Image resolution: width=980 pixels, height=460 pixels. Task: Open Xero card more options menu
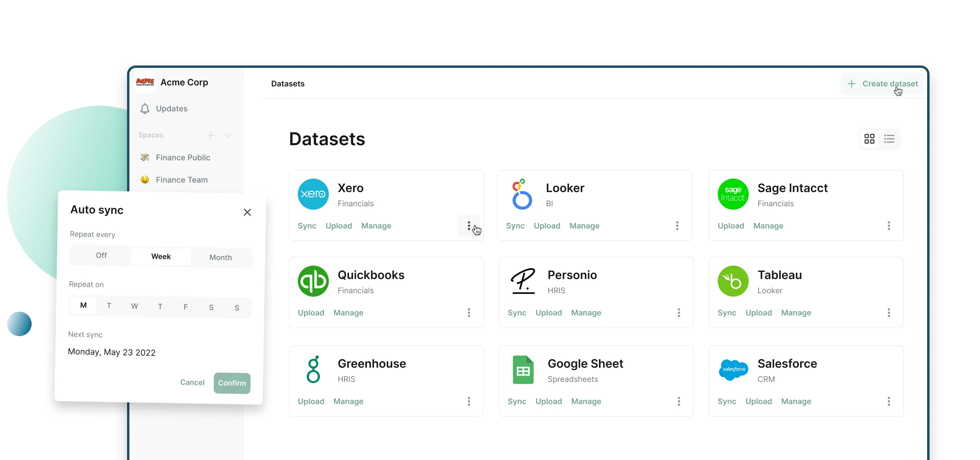click(x=469, y=226)
